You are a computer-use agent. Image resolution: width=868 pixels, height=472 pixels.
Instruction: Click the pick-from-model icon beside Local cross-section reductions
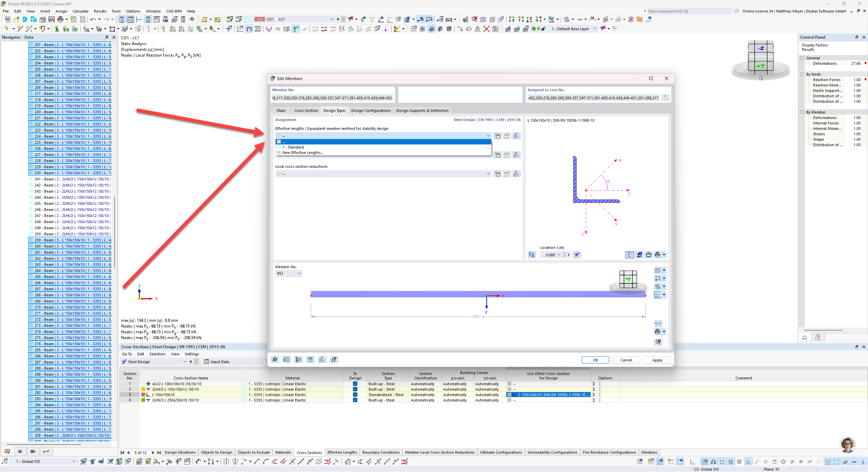pyautogui.click(x=516, y=174)
